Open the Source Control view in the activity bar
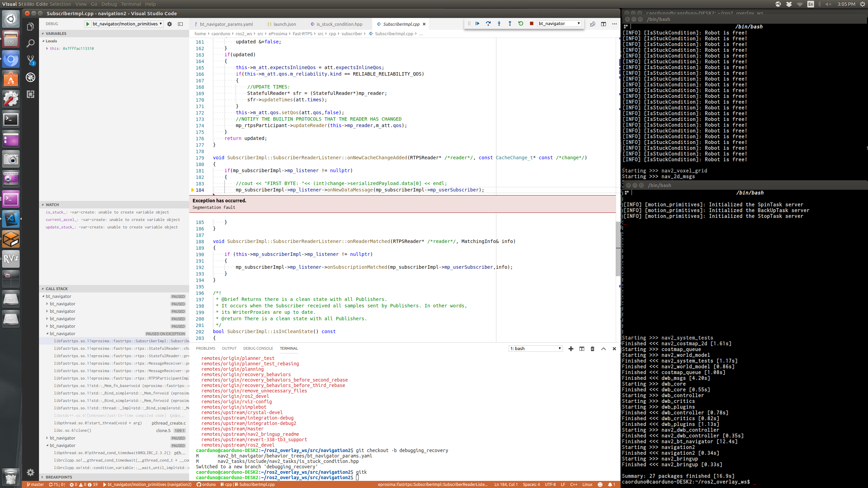The image size is (868, 488). point(31,59)
